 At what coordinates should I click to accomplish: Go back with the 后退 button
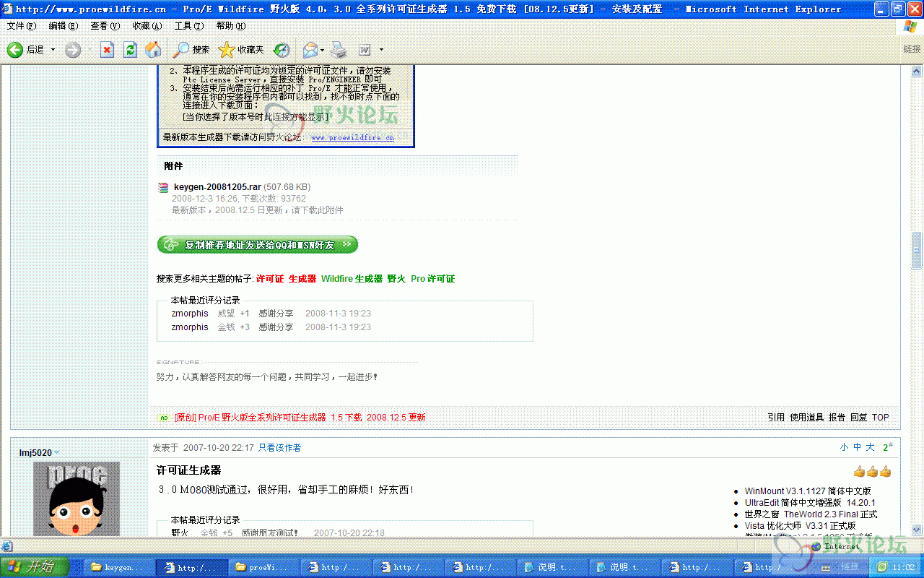(26, 49)
